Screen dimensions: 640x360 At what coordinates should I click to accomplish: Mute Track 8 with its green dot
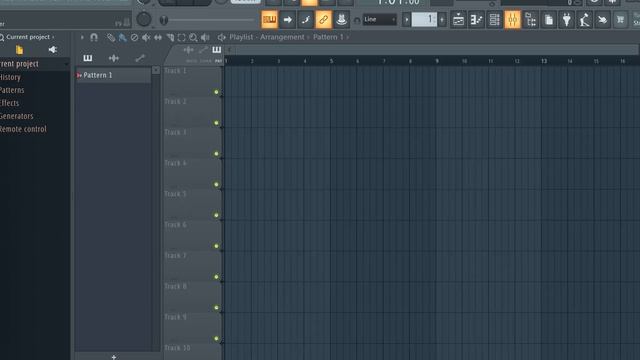(x=216, y=308)
